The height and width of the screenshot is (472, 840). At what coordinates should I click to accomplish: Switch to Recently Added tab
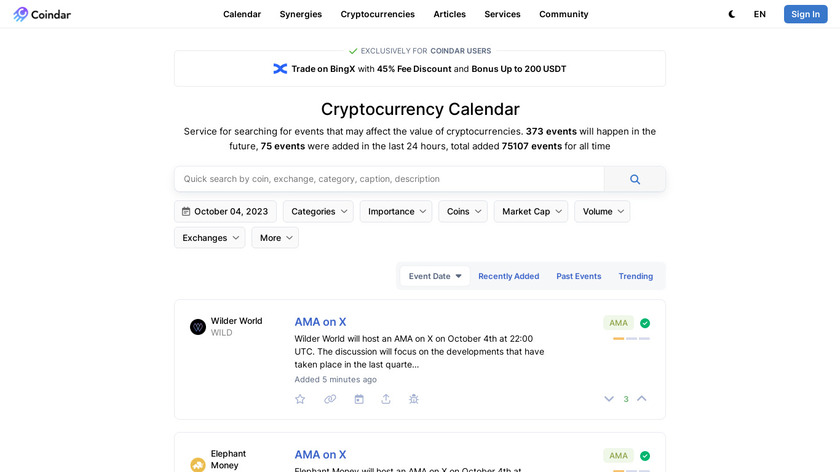(x=508, y=276)
